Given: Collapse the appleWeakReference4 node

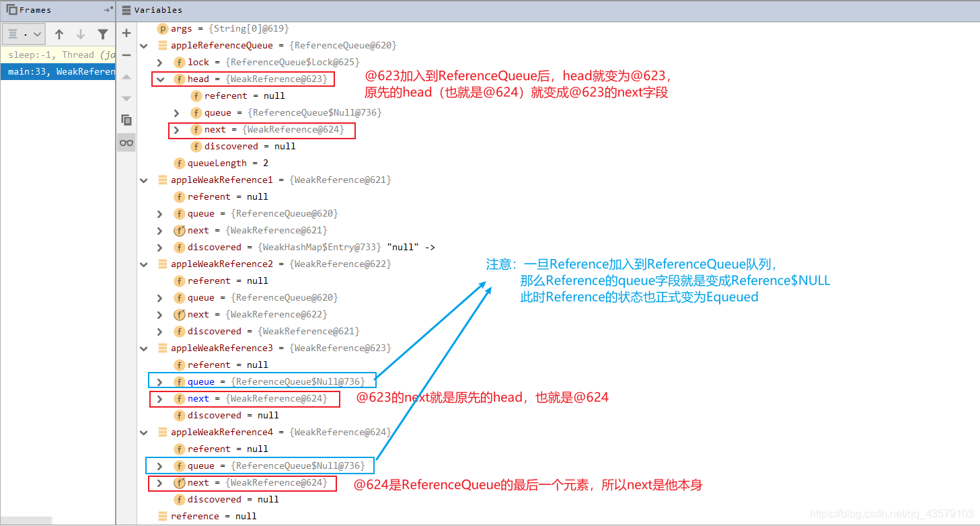Looking at the screenshot, I should pyautogui.click(x=143, y=433).
